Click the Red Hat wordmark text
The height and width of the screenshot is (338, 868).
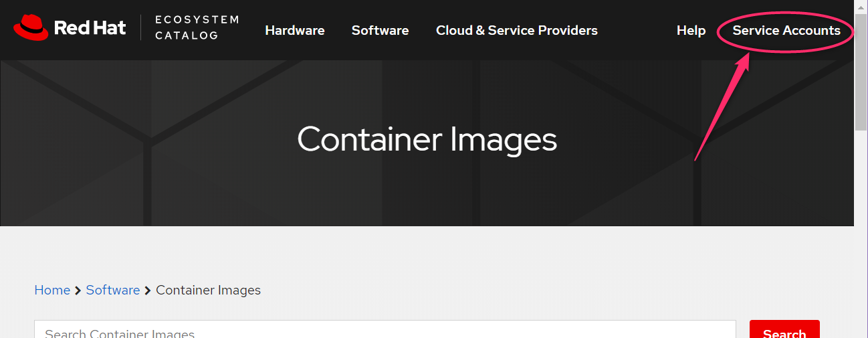[90, 28]
